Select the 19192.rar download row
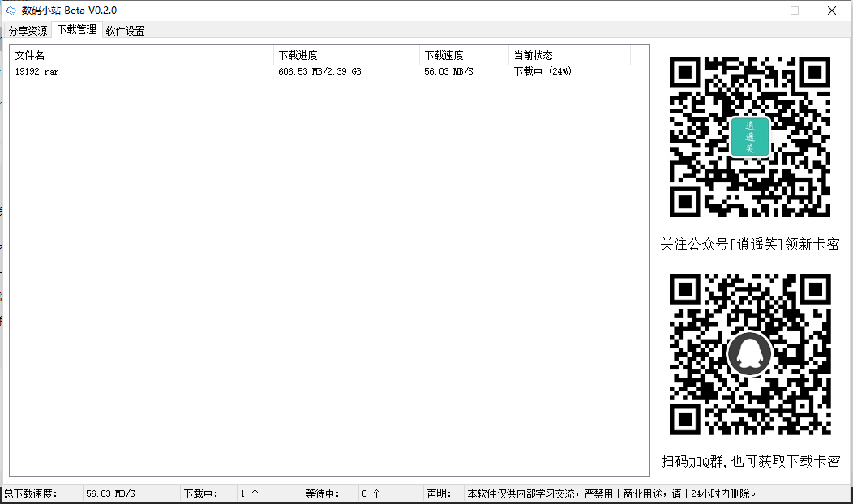 [321, 71]
